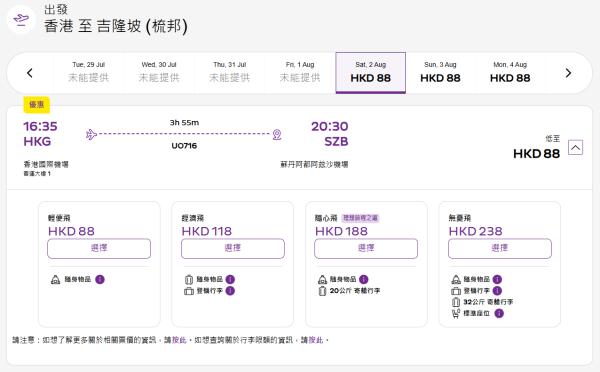The image size is (600, 372).
Task: Open carry-on info icon in HKD 88 card
Action: coord(100,279)
